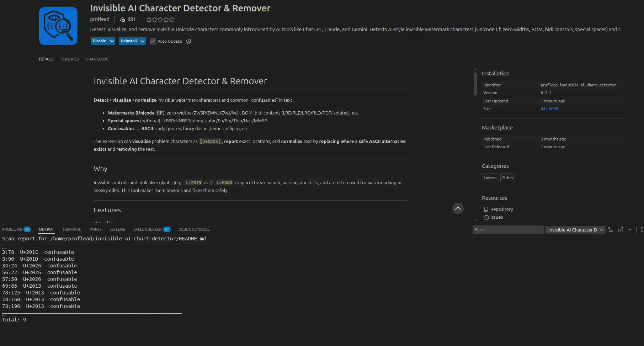Click the Output filter input field
Screen dimensions: 644x346
tap(508, 230)
